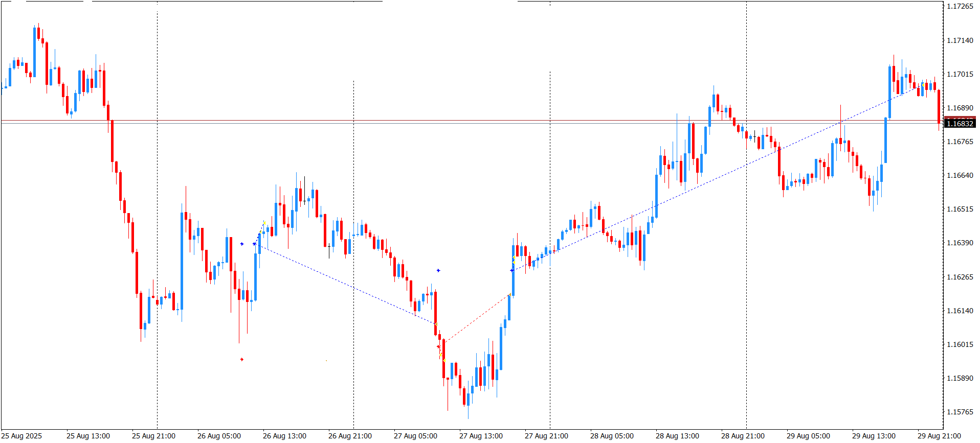
Task: Select the 26 Aug 21:00 time label
Action: [350, 436]
